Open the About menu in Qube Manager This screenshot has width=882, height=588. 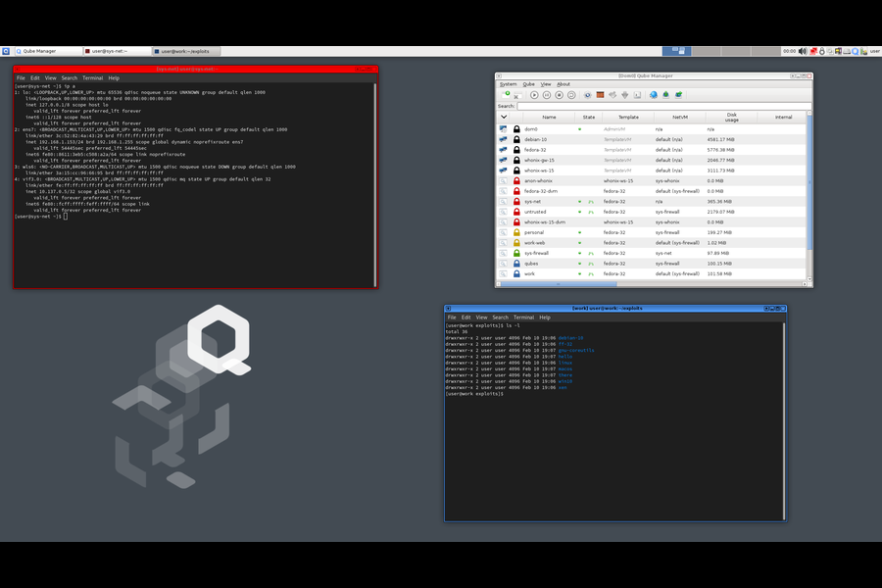[x=563, y=84]
